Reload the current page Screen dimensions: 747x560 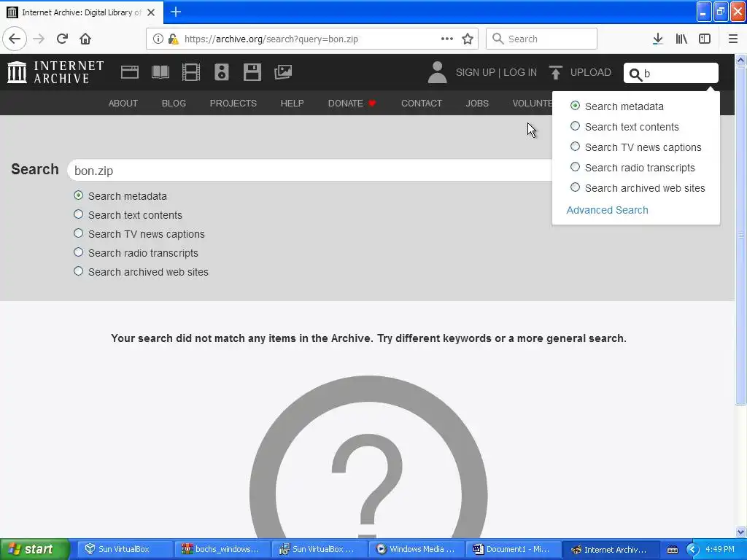(62, 39)
